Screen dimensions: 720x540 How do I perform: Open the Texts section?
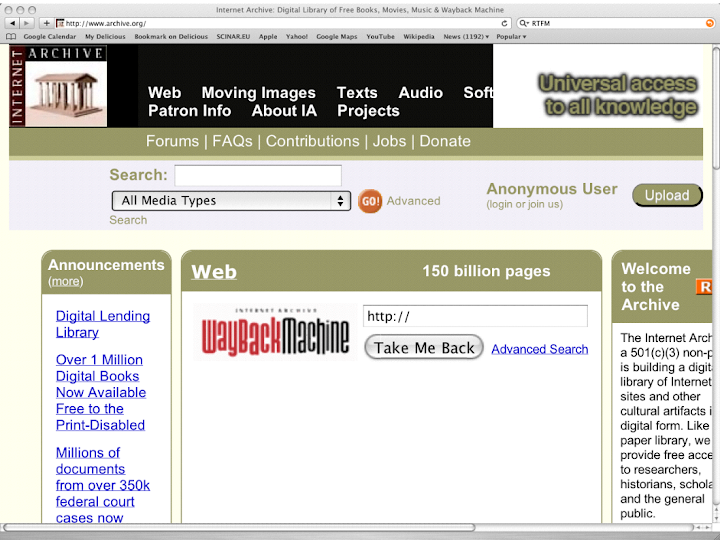tap(357, 92)
